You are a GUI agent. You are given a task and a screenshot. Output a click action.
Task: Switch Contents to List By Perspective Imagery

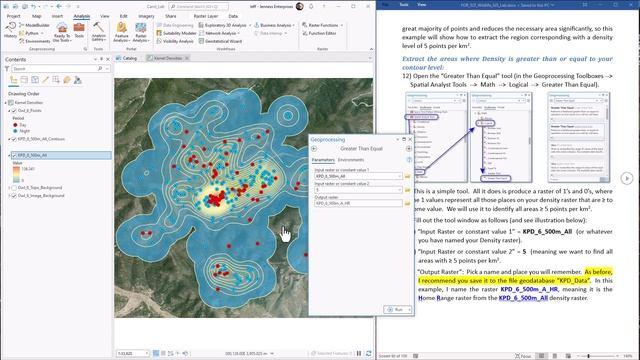77,80
